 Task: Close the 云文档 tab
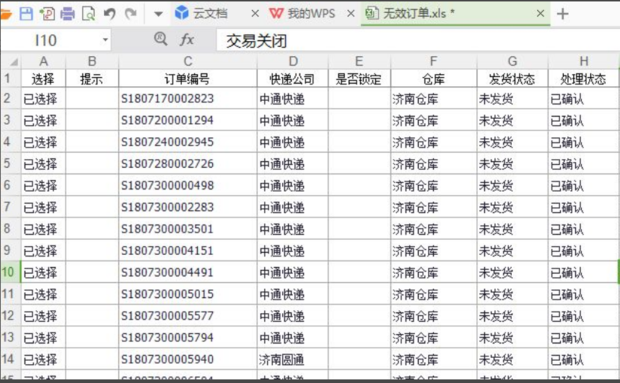click(255, 14)
